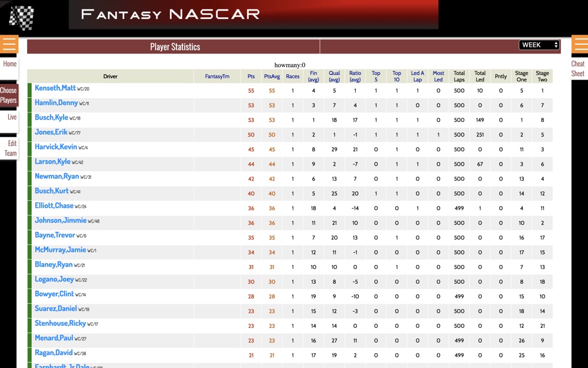Click Total Led column header
Screen dimensions: 588x368
(480, 76)
